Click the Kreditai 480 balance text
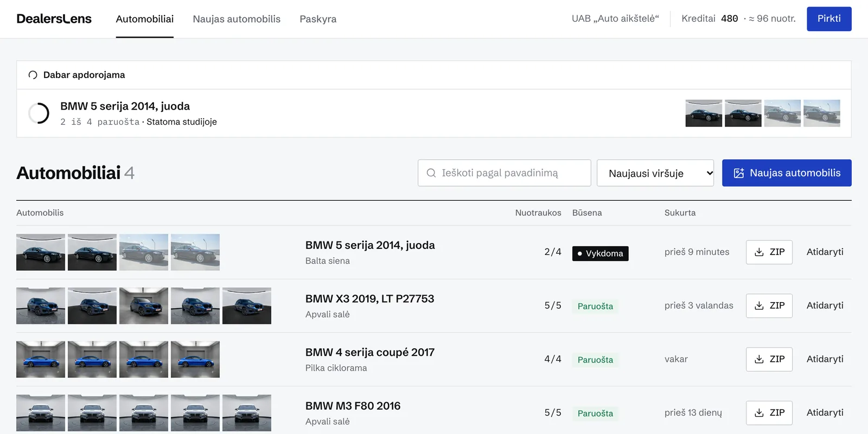 [710, 19]
